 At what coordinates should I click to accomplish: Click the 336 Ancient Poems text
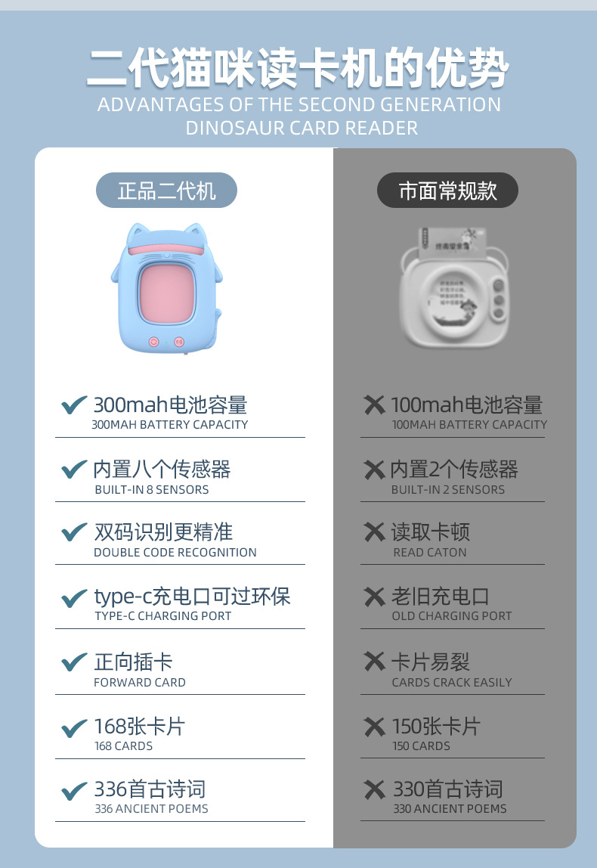[152, 809]
